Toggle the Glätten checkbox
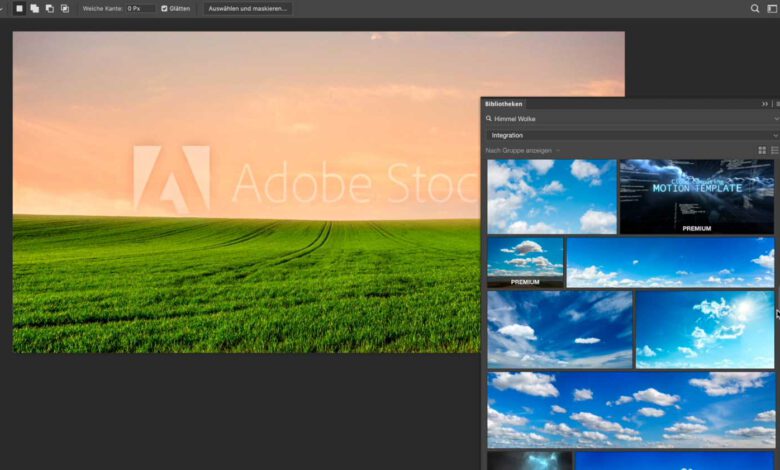Viewport: 780px width, 470px height. click(165, 8)
